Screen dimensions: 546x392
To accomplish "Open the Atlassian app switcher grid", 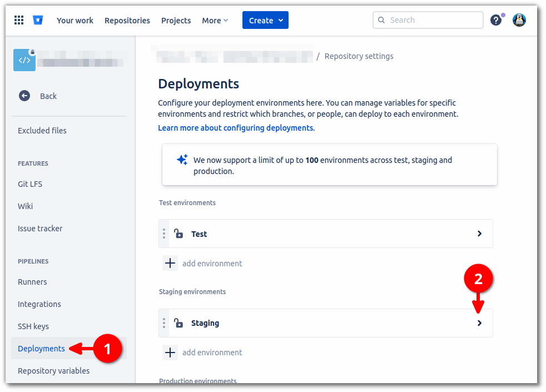I will point(18,20).
